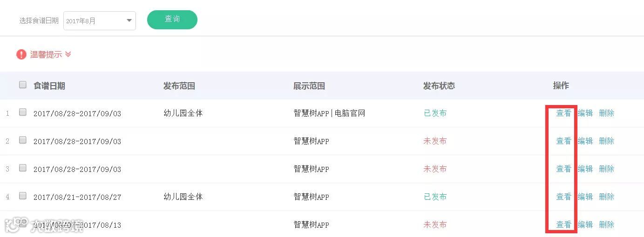Check the checkbox for row 2

(23, 140)
